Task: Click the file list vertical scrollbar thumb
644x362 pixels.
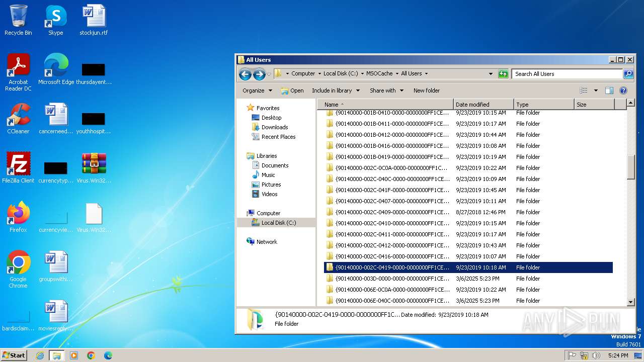Action: [631, 167]
